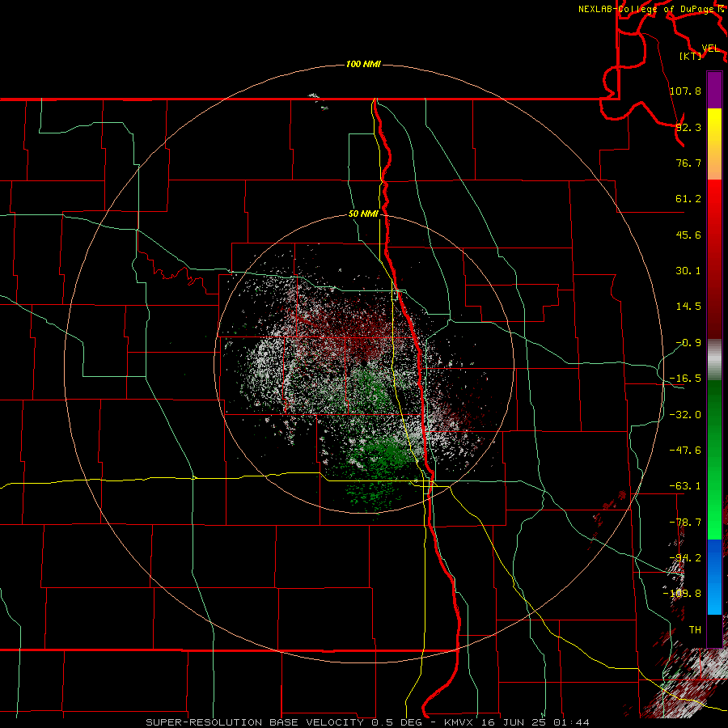Pick the light blue segment below -109.8

[x=714, y=603]
